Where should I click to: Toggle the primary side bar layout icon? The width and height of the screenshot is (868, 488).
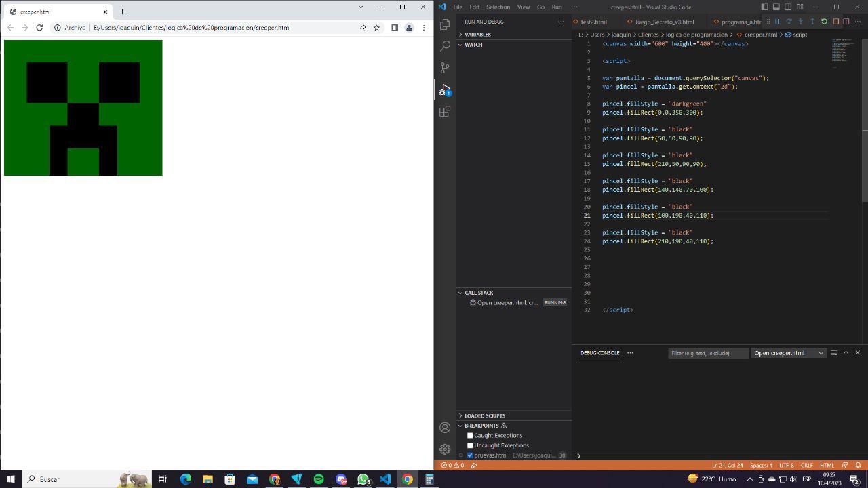pyautogui.click(x=764, y=7)
